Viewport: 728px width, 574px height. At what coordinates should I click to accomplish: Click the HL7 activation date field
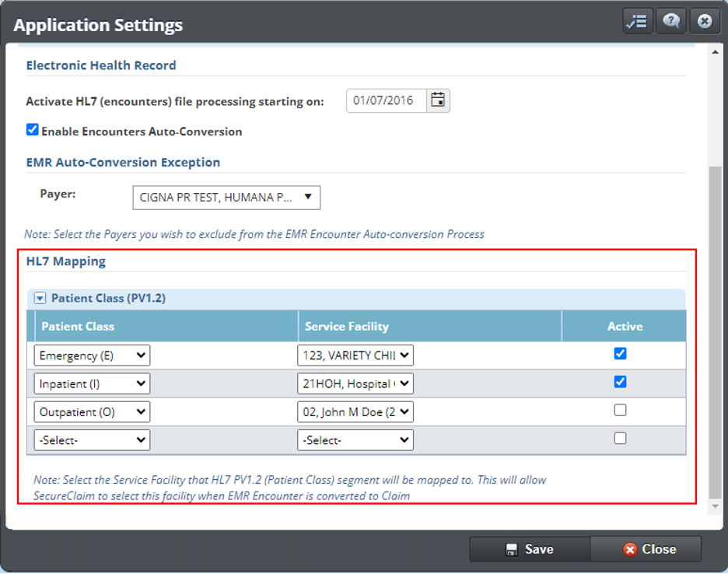point(387,100)
